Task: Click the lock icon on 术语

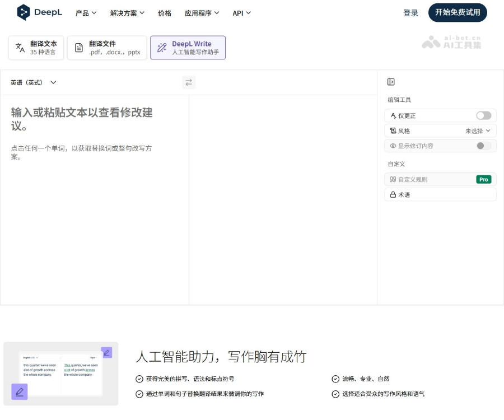Action: tap(394, 194)
